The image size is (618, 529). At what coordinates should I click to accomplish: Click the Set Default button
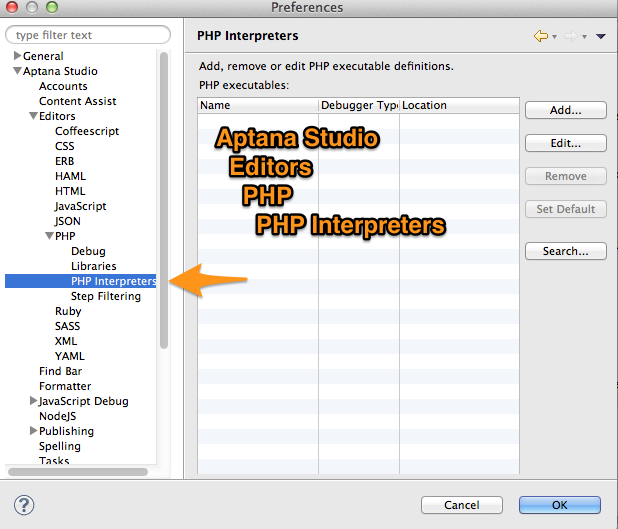pos(566,209)
